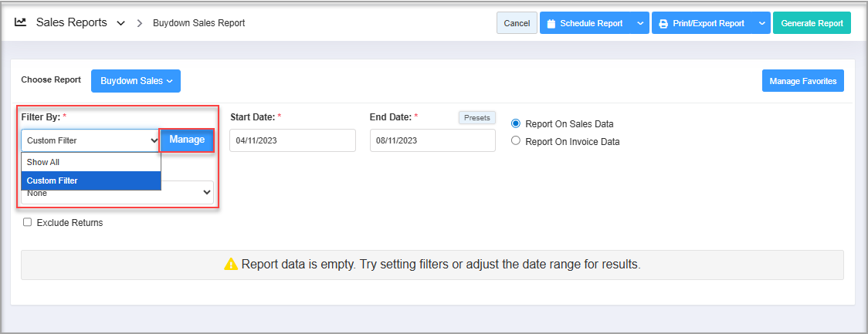Click the End Date input field
868x334 pixels.
432,140
